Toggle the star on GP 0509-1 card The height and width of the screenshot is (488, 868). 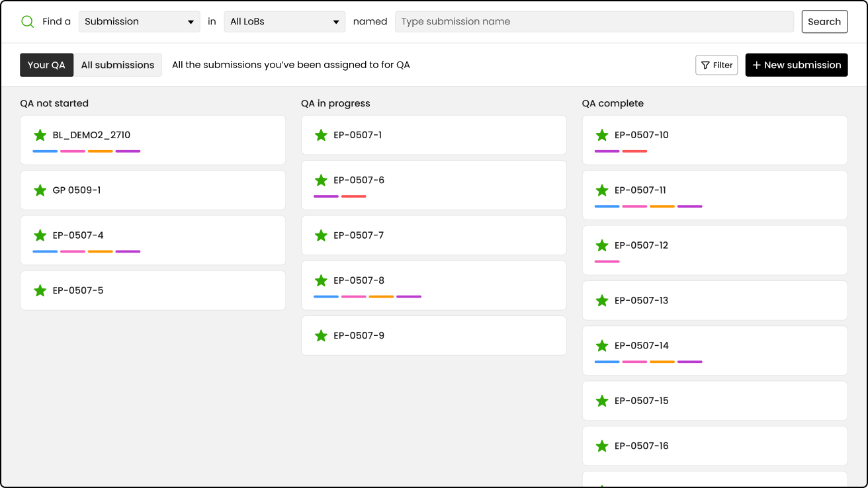[x=40, y=190]
